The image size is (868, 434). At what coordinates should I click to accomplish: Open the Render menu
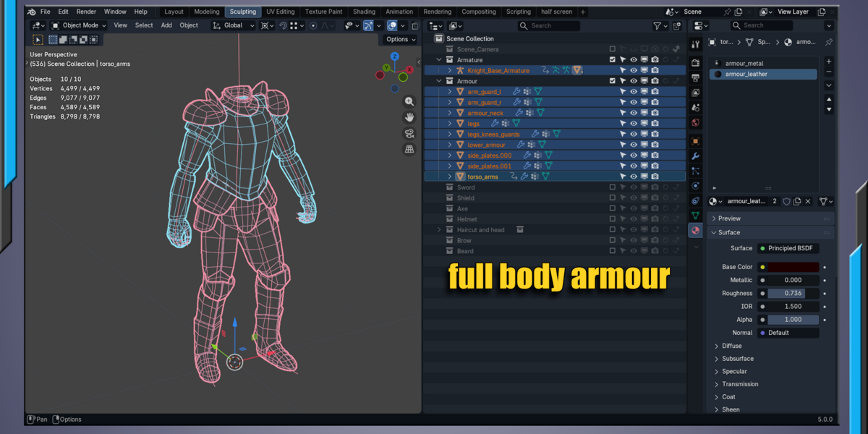tap(86, 12)
